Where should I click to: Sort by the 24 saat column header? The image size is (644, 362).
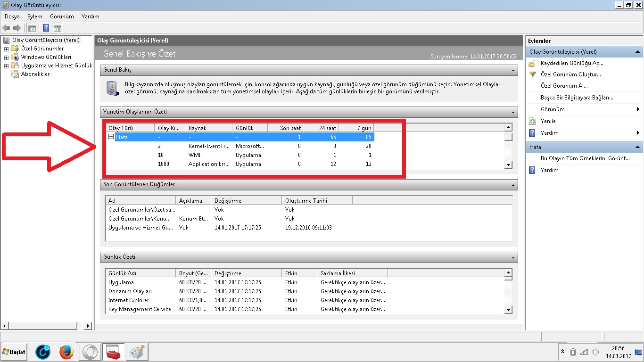pyautogui.click(x=321, y=128)
